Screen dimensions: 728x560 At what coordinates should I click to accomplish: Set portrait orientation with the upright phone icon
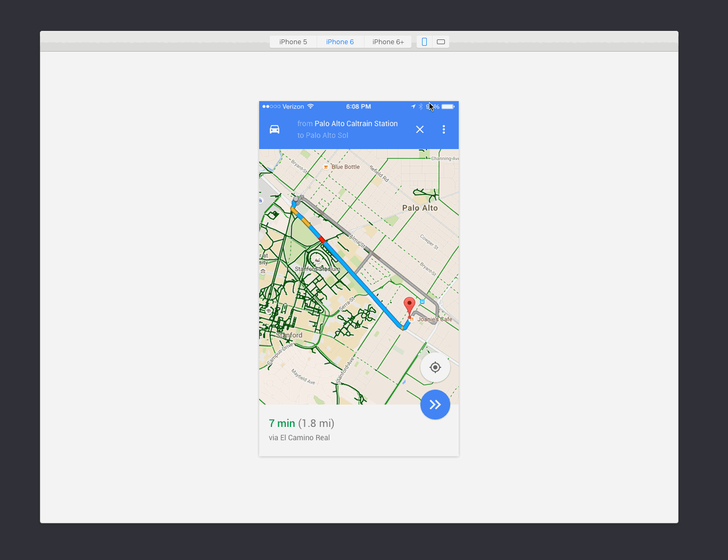tap(424, 42)
